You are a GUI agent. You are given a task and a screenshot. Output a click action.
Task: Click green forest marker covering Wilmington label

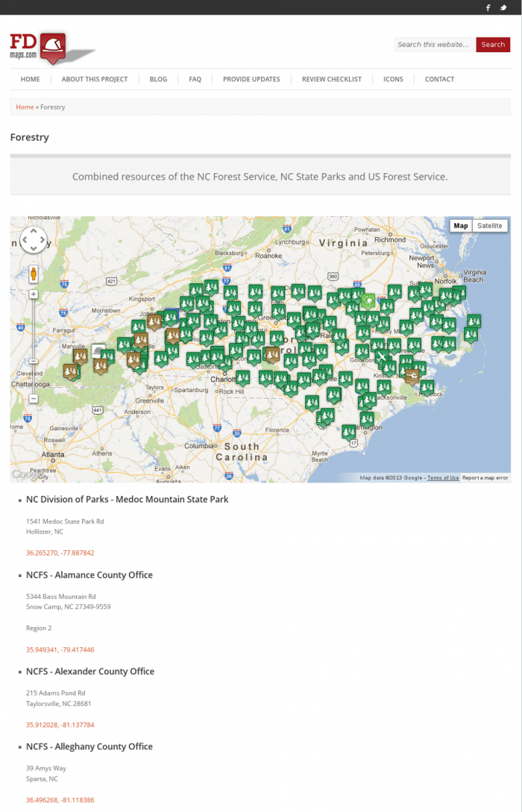click(x=367, y=419)
